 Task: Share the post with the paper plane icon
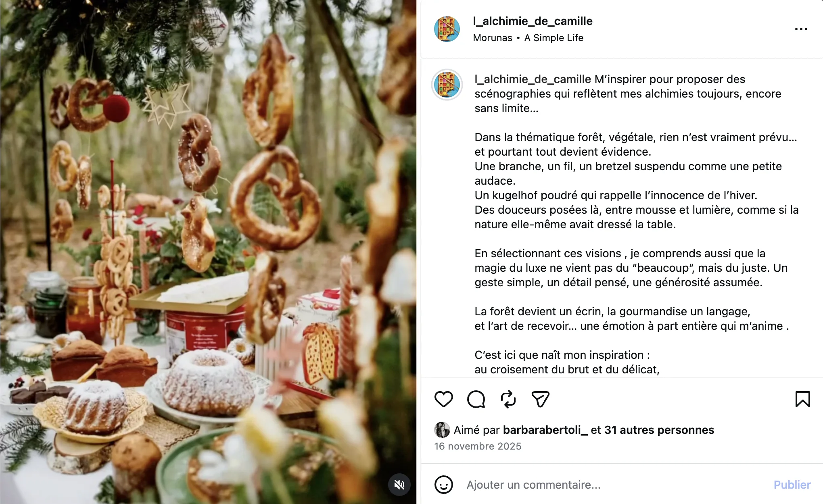541,399
